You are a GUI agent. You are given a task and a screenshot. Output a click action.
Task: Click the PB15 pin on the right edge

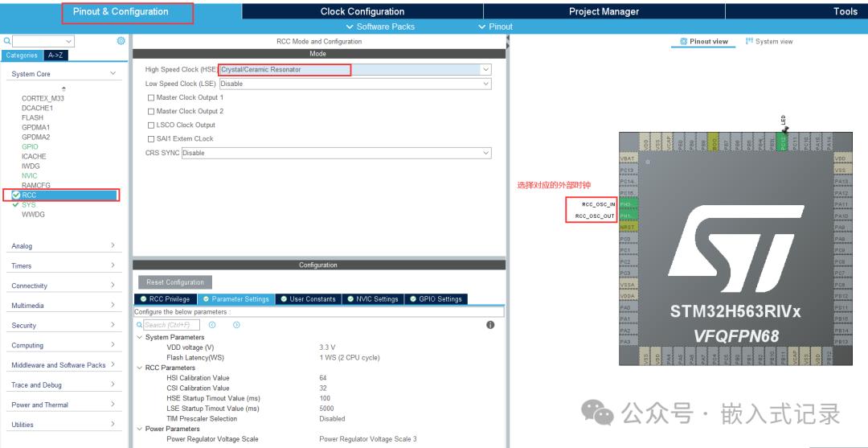(842, 319)
